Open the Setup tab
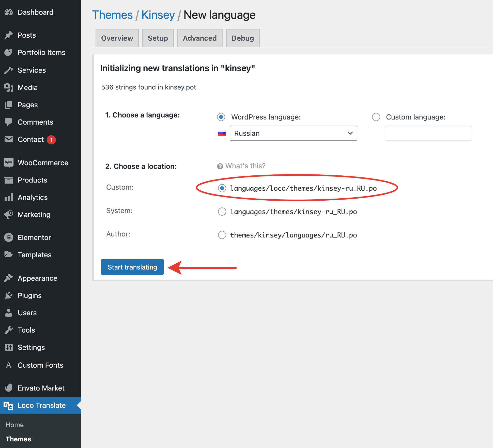 point(158,38)
